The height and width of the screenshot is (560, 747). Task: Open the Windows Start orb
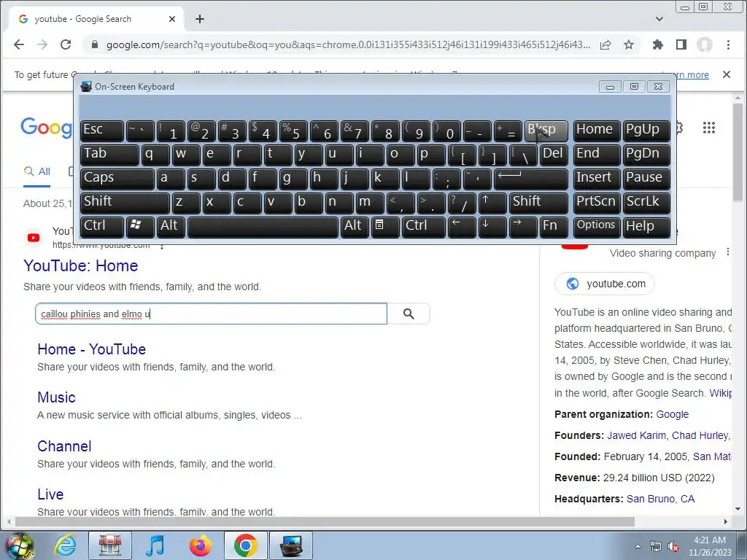point(19,545)
